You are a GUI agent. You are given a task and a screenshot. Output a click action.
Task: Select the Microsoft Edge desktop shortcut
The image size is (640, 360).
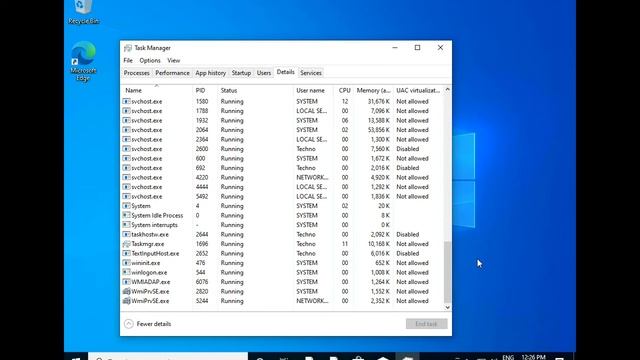tap(83, 61)
